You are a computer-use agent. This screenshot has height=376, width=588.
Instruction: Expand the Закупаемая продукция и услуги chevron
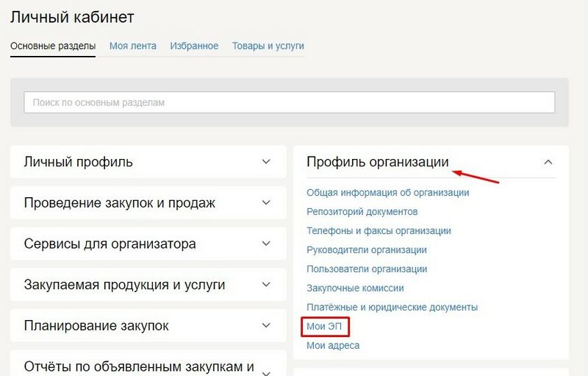266,284
